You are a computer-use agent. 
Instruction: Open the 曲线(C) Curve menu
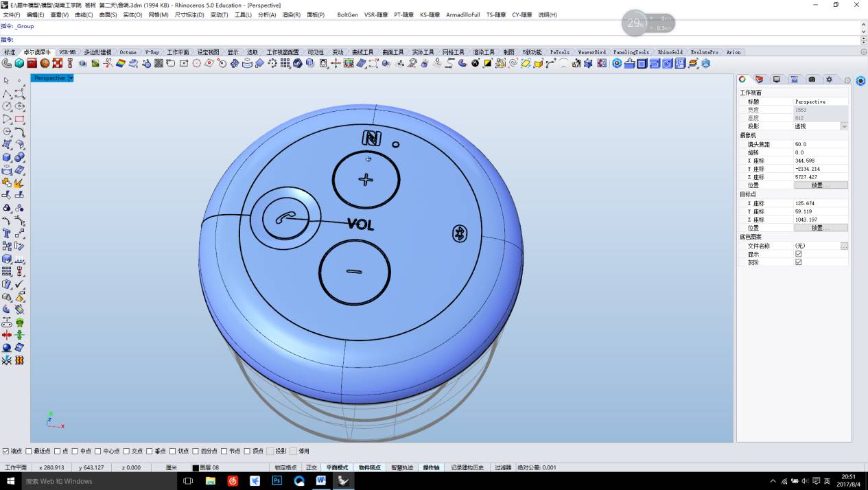point(84,14)
